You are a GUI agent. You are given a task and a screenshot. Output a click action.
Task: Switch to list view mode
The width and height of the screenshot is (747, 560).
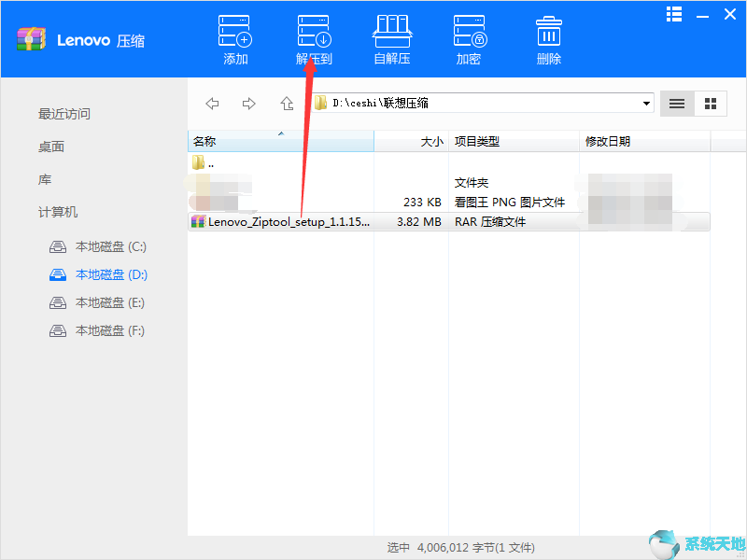coord(677,104)
